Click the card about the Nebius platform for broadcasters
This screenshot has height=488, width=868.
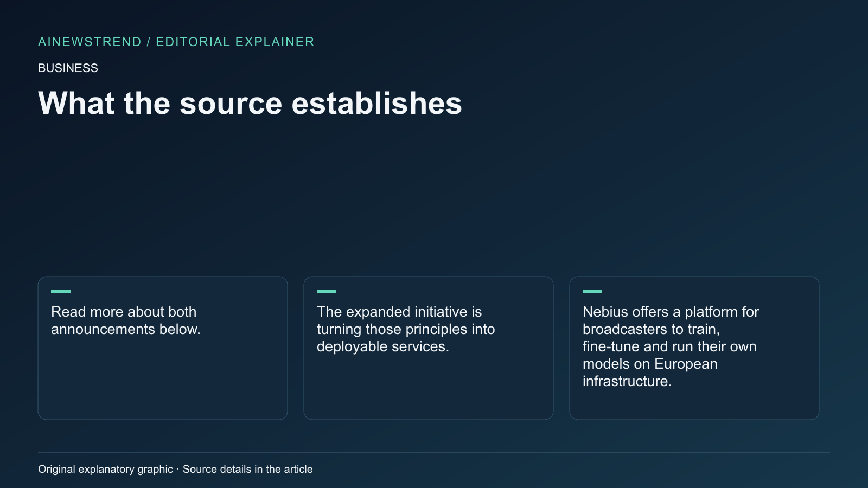pyautogui.click(x=694, y=348)
